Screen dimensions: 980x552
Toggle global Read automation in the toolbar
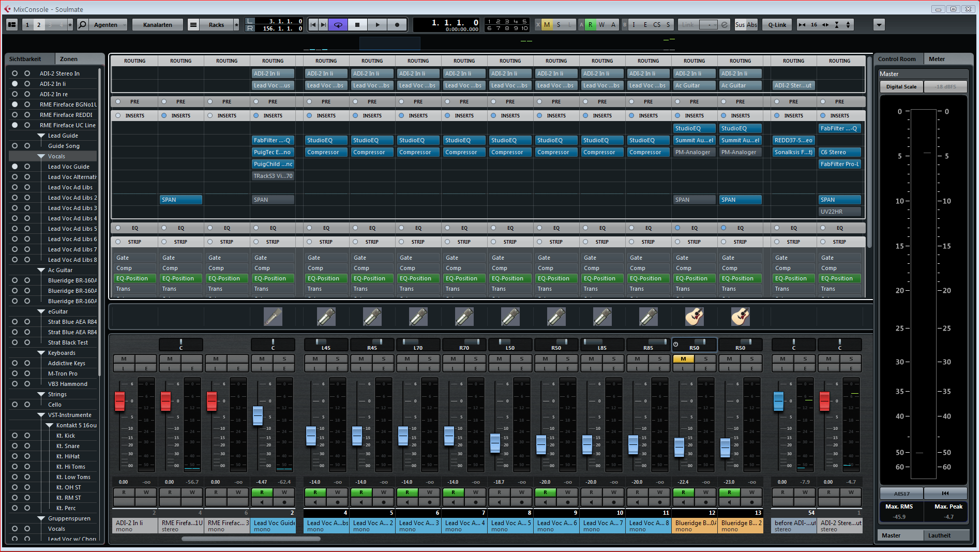[590, 25]
